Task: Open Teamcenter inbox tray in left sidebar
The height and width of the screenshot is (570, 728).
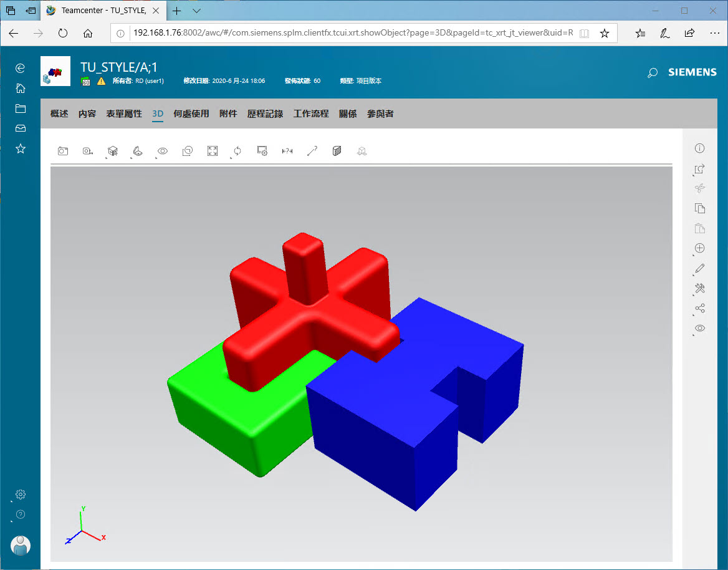Action: pos(21,128)
